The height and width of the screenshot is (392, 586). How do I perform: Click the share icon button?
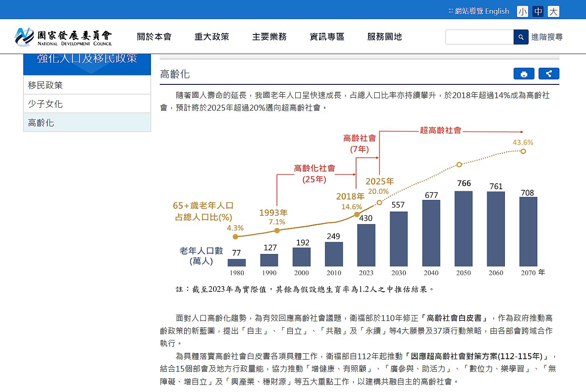(549, 74)
